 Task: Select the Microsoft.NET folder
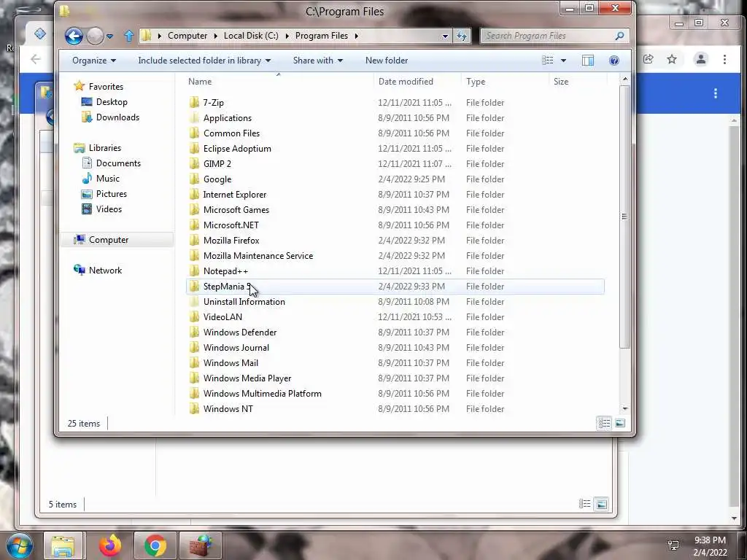point(231,225)
